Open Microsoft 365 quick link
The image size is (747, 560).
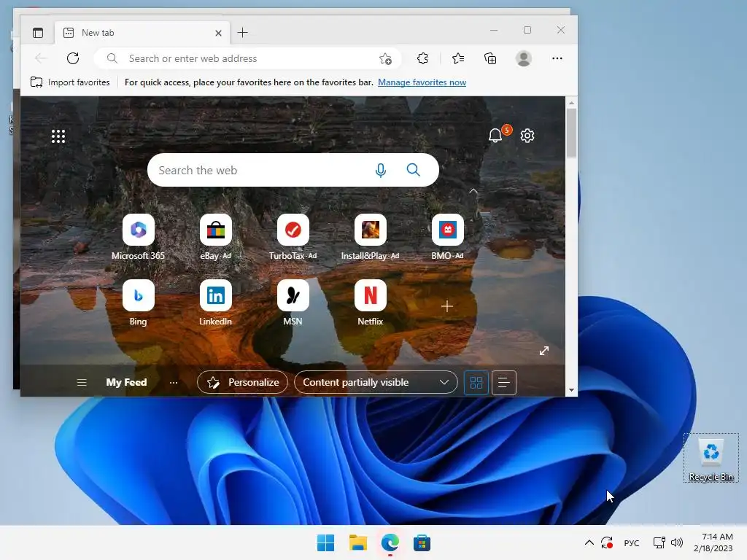(x=138, y=237)
